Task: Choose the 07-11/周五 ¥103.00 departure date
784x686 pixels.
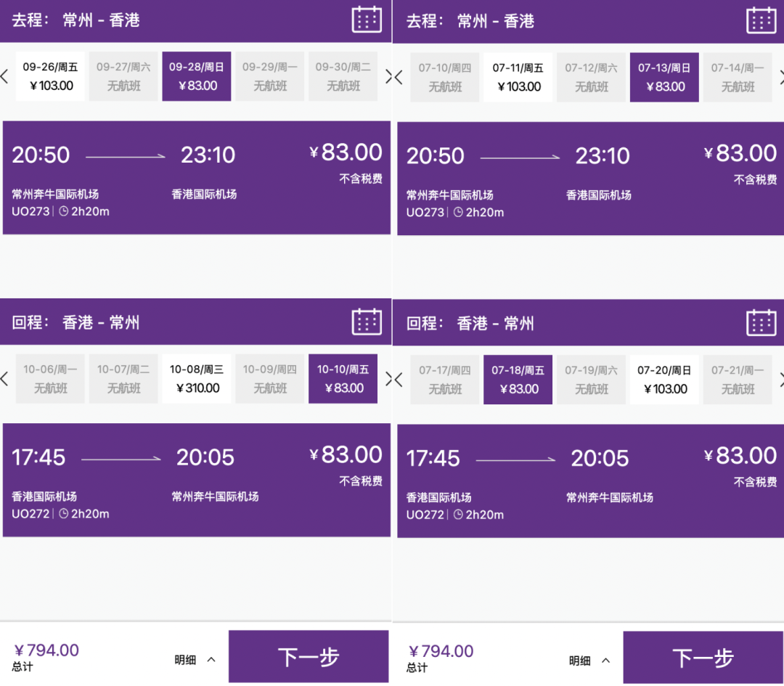Action: (518, 78)
